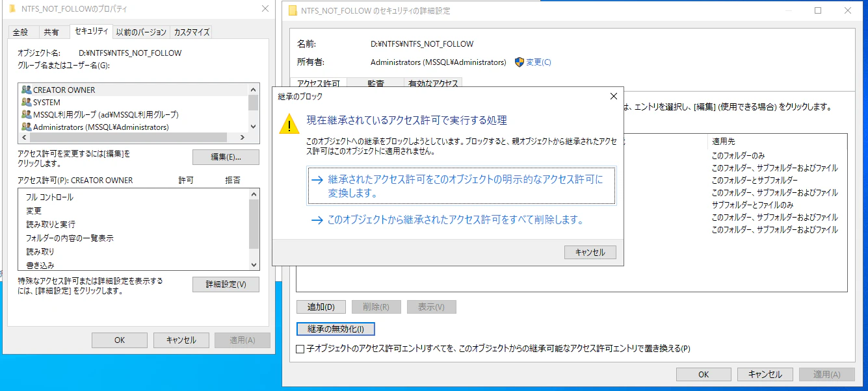
Task: Open the 監査 tab
Action: coord(375,83)
